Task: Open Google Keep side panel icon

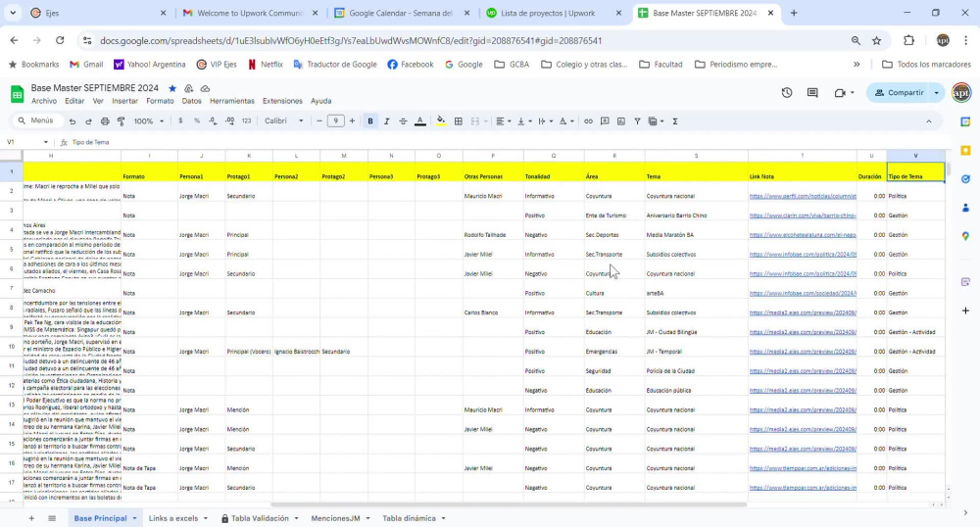Action: coord(965,151)
